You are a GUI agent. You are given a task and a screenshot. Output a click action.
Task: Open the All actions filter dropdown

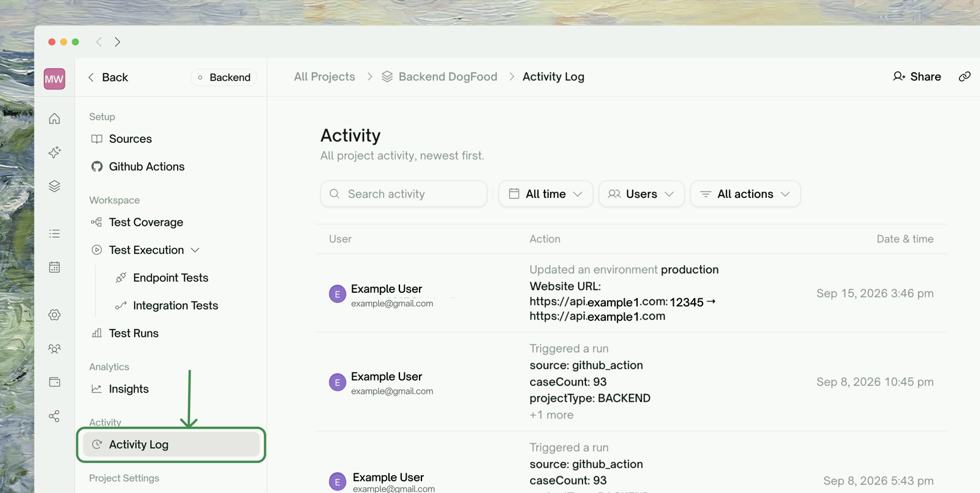pyautogui.click(x=745, y=194)
